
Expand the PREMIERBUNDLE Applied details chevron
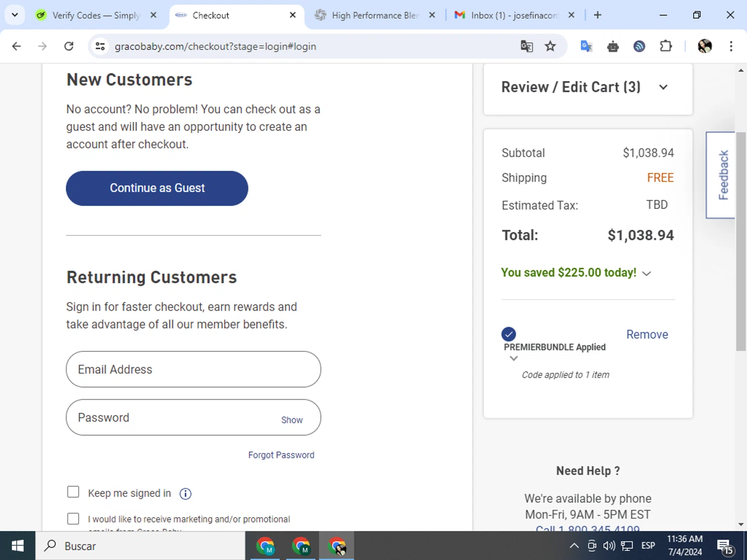(x=514, y=358)
